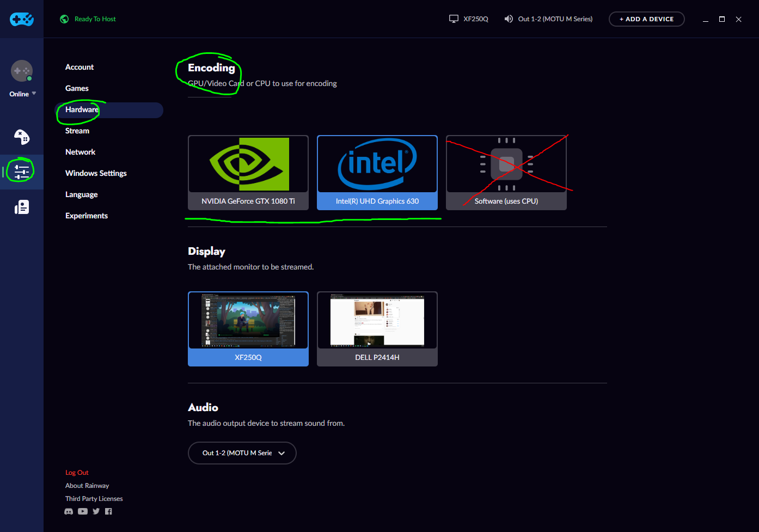Click the Encoding section heading

coord(211,68)
